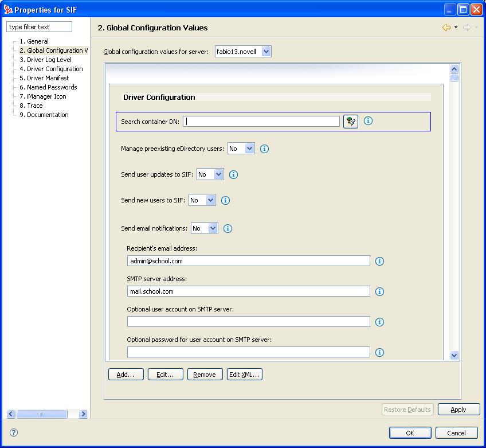Click the Remove button
This screenshot has height=448, width=486.
pos(205,375)
